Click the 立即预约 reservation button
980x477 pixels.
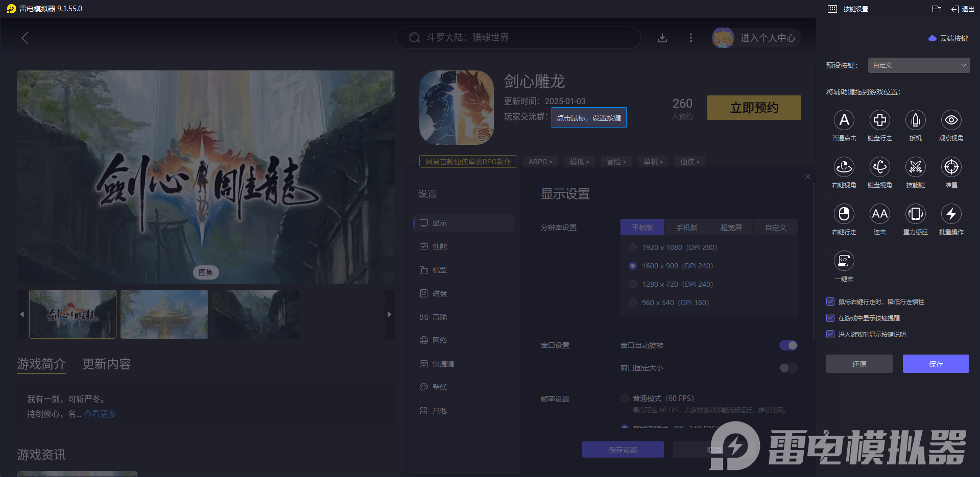click(754, 108)
